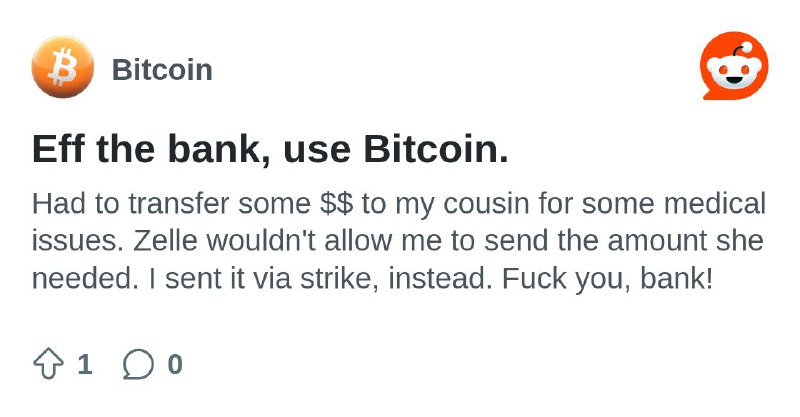The height and width of the screenshot is (417, 800).
Task: Click the word 'Bitcoin.' in the post title
Action: tap(436, 149)
